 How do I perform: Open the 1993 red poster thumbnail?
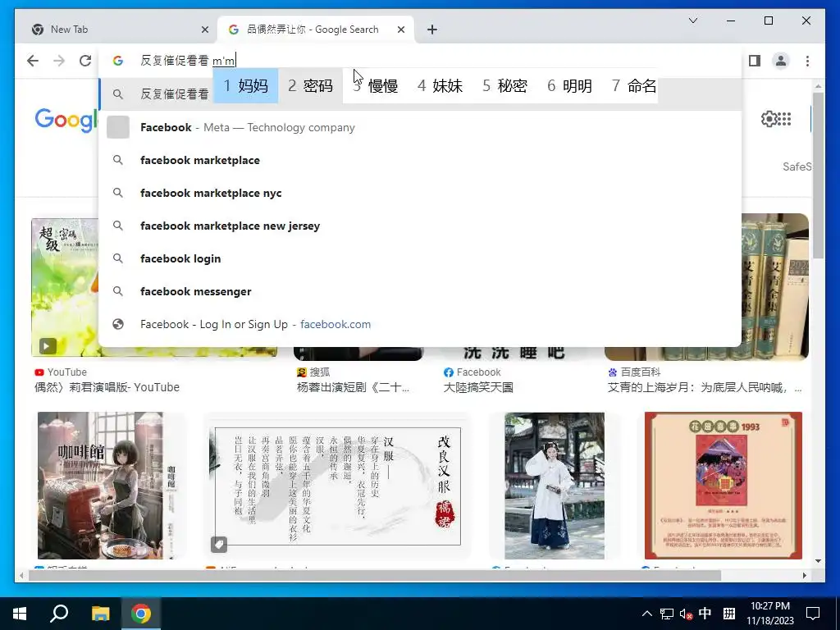coord(724,486)
